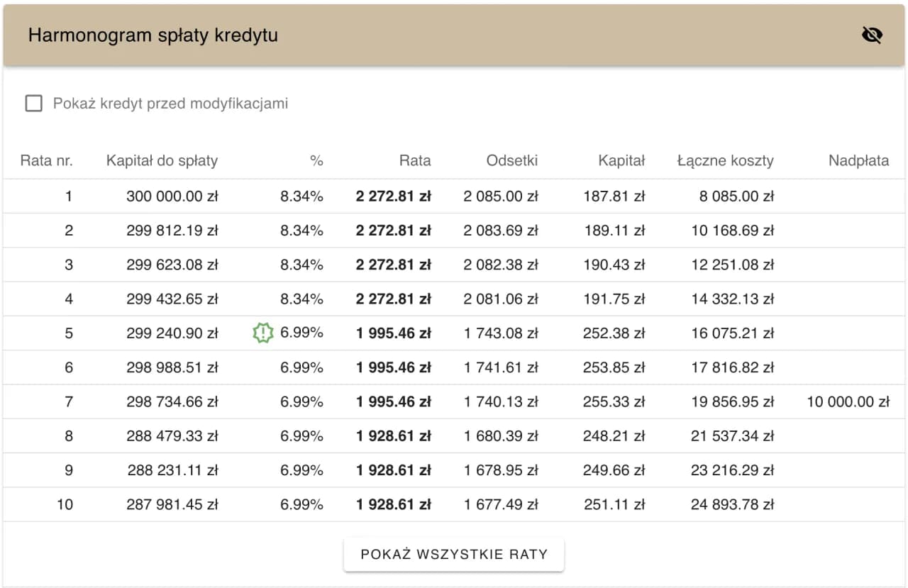Click the 'Łączne koszty' column header
Screen dimensions: 908x588
tap(726, 160)
